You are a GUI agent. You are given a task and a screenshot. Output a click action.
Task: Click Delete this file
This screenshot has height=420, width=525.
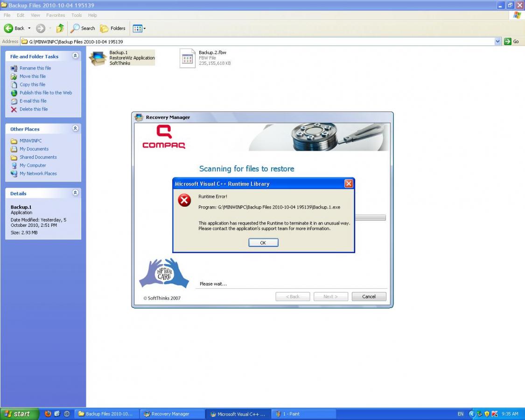coord(34,109)
